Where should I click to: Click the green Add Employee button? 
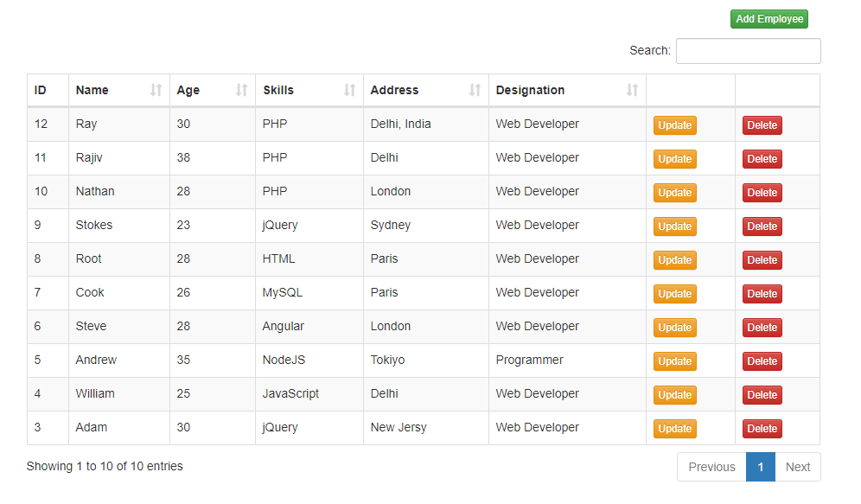(x=769, y=18)
